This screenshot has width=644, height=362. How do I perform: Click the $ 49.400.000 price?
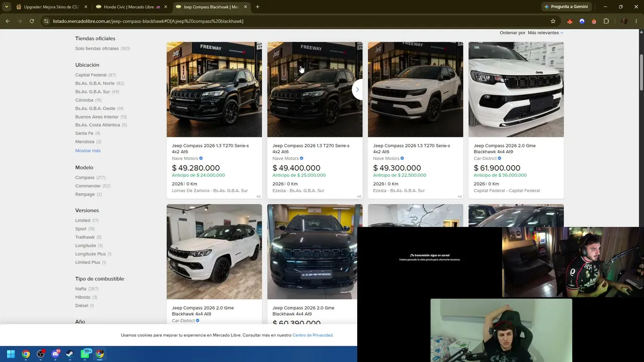click(296, 168)
